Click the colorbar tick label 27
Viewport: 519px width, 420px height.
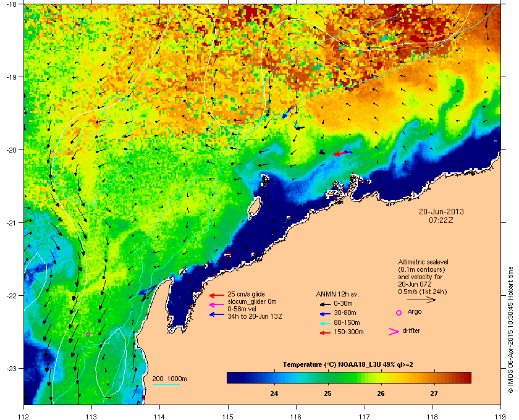(434, 393)
